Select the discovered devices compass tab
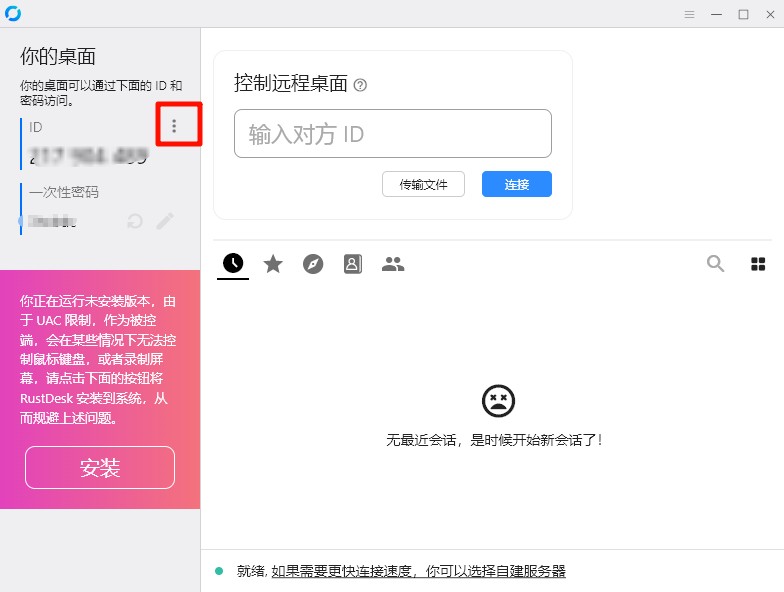 (313, 264)
